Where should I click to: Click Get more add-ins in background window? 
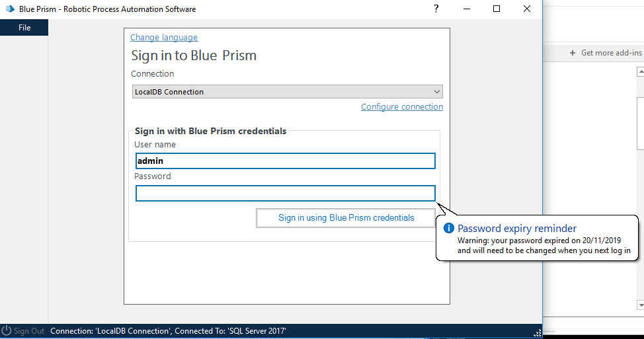(x=611, y=53)
